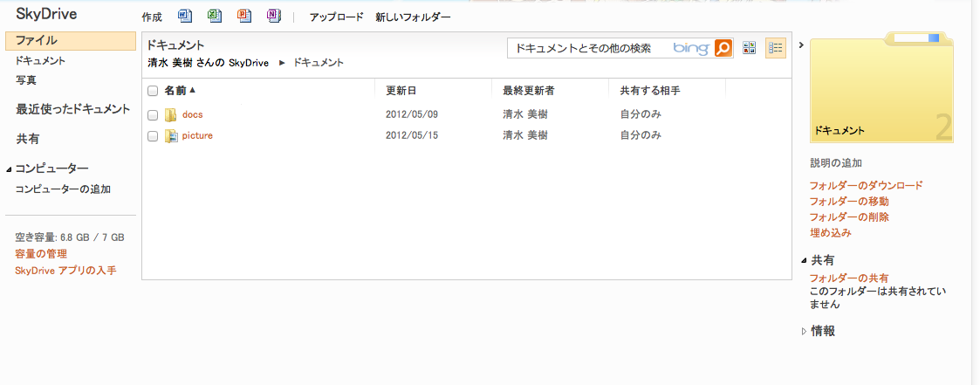The image size is (980, 385).
Task: Check the picture row checkbox
Action: point(153,135)
